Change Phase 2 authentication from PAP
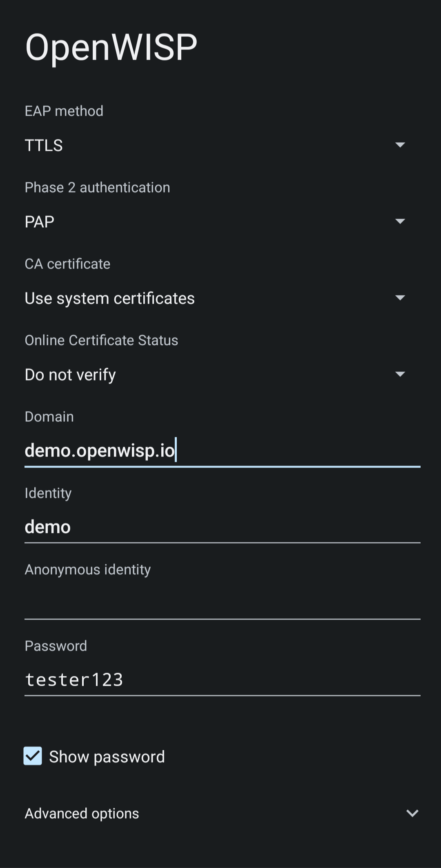Screen dimensions: 441x868 coord(204,221)
